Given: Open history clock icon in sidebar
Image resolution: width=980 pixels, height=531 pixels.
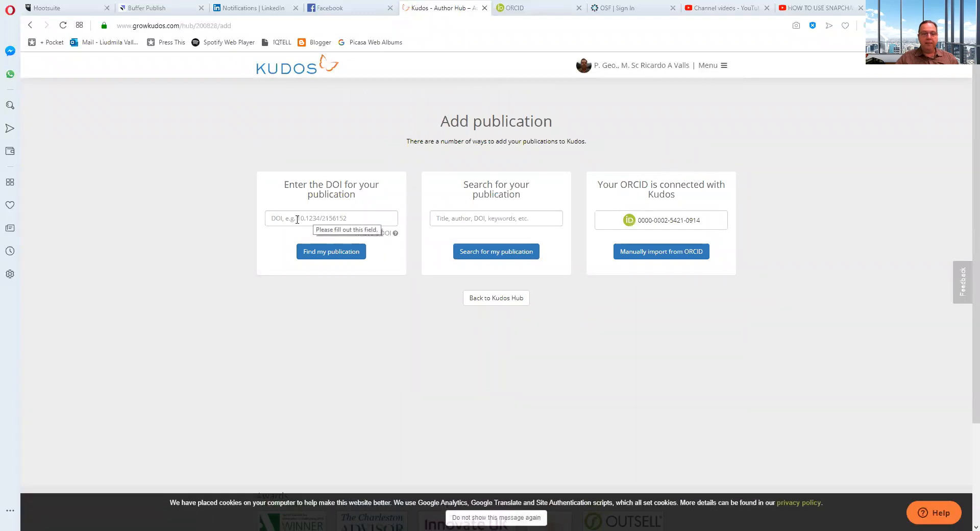Looking at the screenshot, I should tap(10, 251).
